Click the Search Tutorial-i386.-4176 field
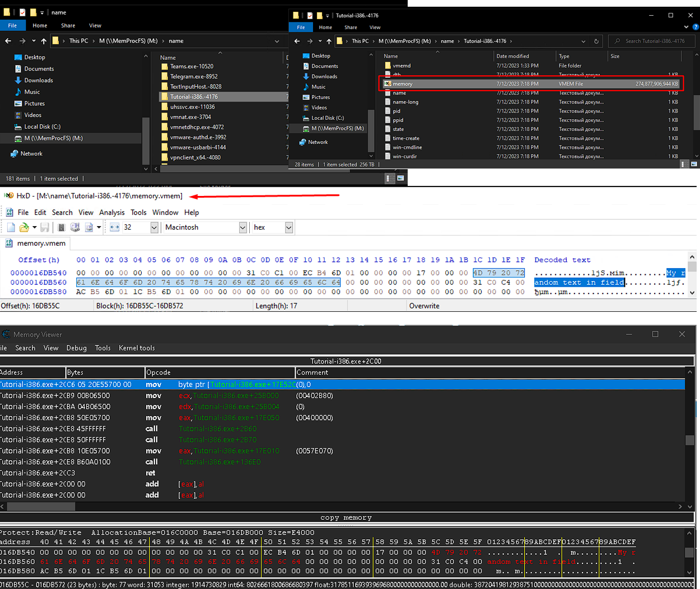The height and width of the screenshot is (589, 700). click(x=654, y=41)
